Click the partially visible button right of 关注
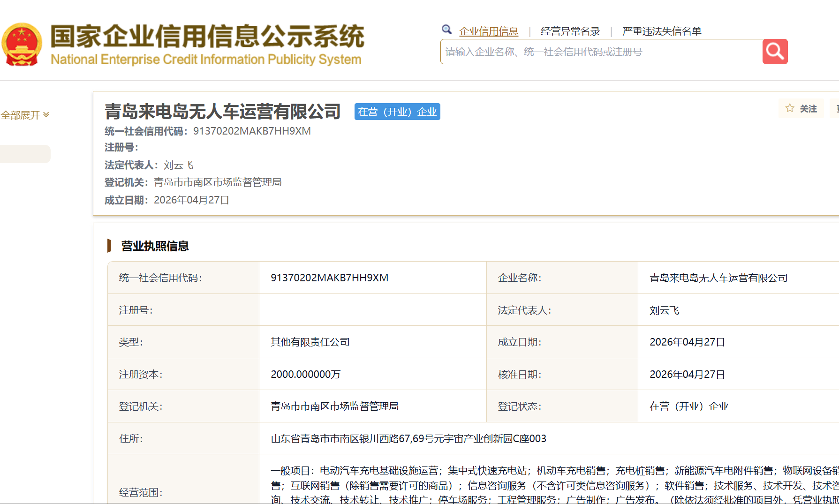Screen dimensions: 839x504 [835, 108]
